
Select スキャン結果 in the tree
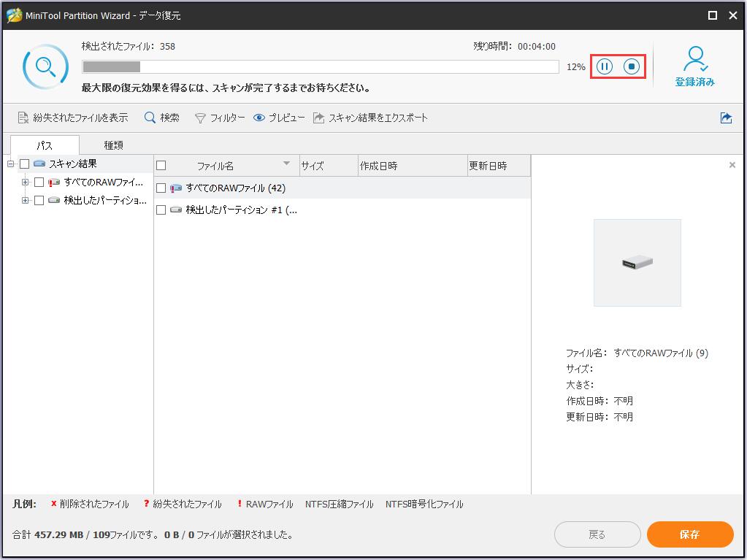tap(73, 164)
